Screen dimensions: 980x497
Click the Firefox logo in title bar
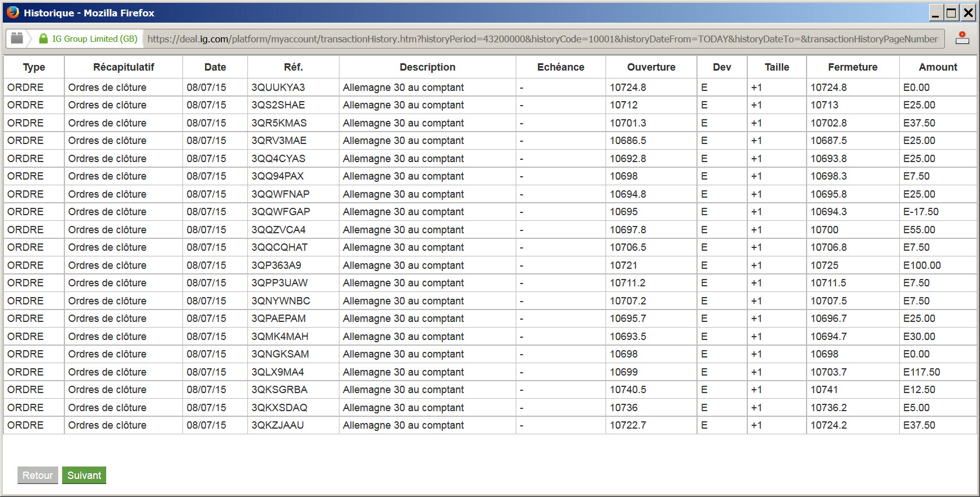[x=13, y=12]
